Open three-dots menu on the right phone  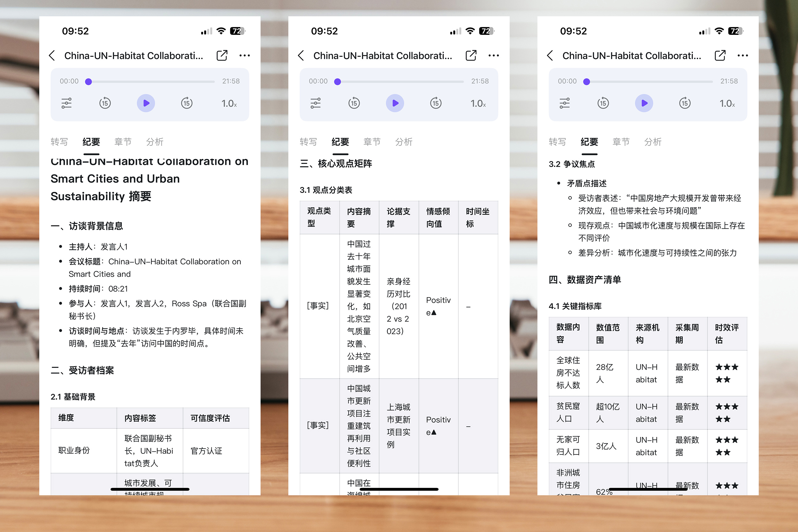(x=742, y=56)
